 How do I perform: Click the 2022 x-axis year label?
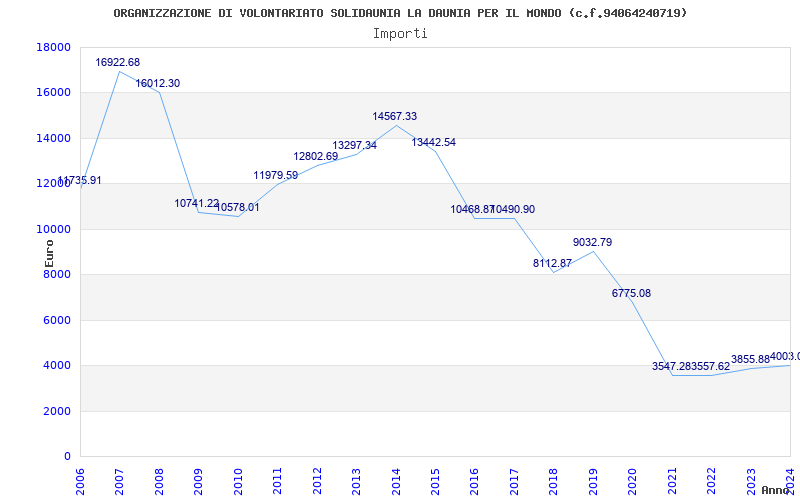coord(711,482)
